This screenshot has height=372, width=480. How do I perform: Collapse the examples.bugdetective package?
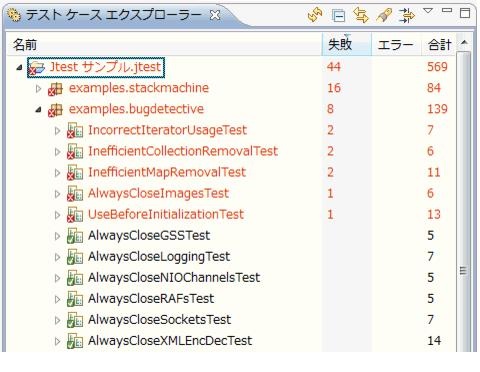[x=39, y=110]
